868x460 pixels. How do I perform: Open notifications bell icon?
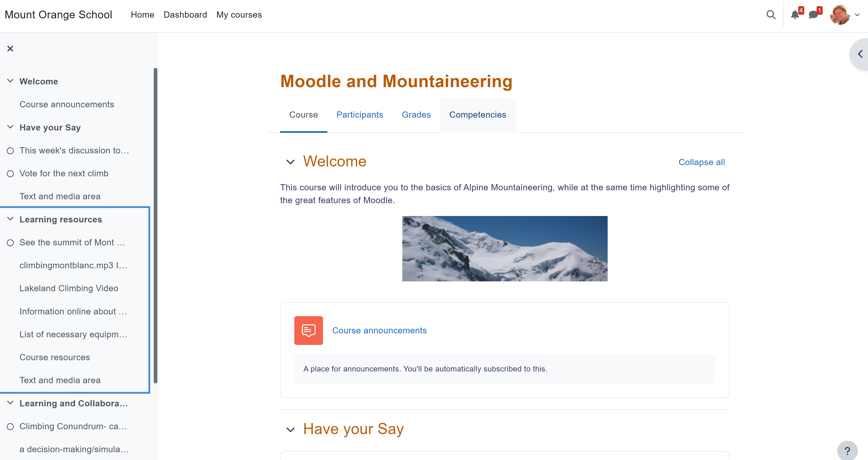click(795, 15)
